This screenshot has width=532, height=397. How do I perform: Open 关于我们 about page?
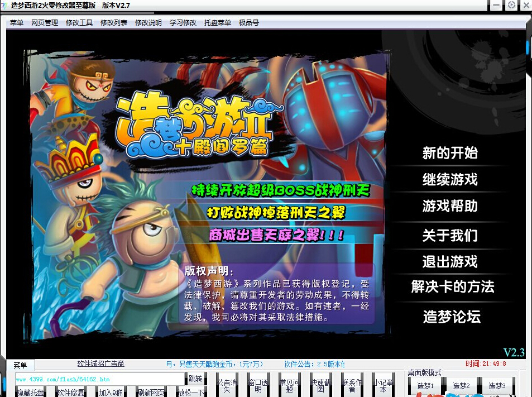(450, 235)
